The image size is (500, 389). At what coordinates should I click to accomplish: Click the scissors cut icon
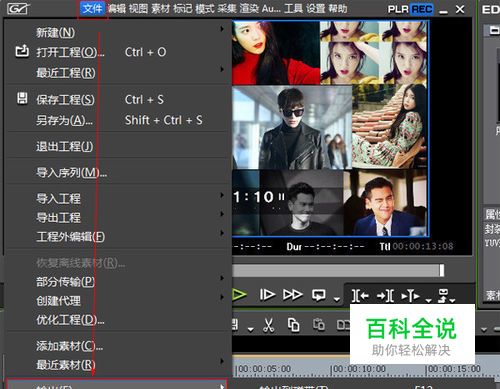click(x=268, y=325)
